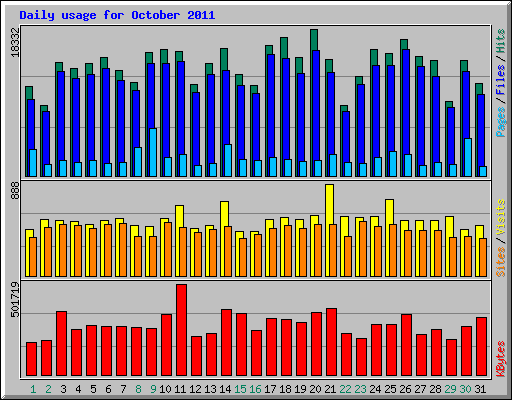Screen dimensions: 512x400
Task: Click the 'Pages' legend label
Action: pyautogui.click(x=501, y=122)
